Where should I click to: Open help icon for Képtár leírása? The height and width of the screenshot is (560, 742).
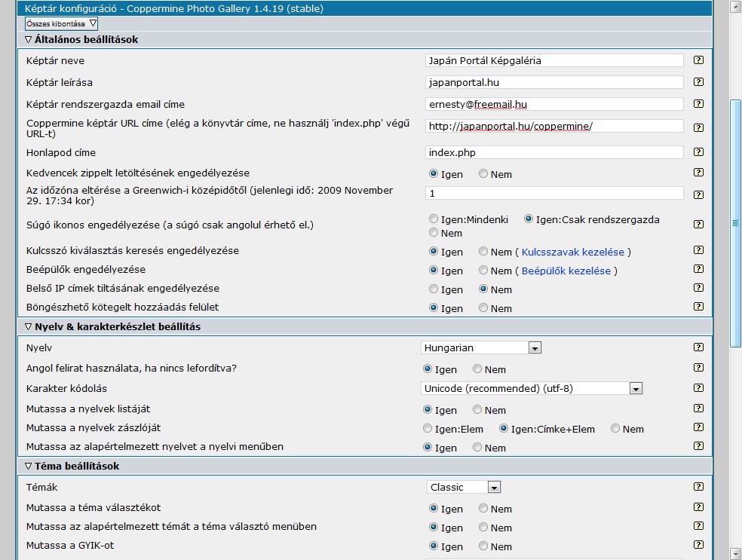point(698,82)
